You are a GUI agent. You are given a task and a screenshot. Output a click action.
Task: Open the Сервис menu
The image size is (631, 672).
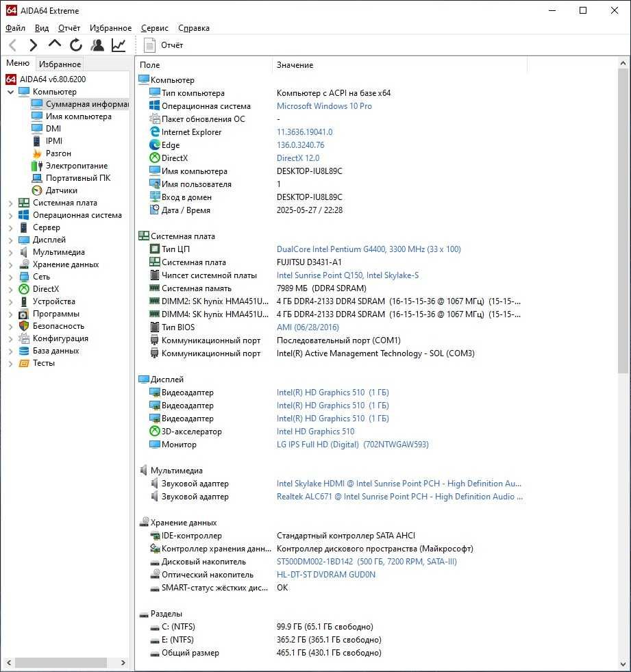[x=155, y=28]
